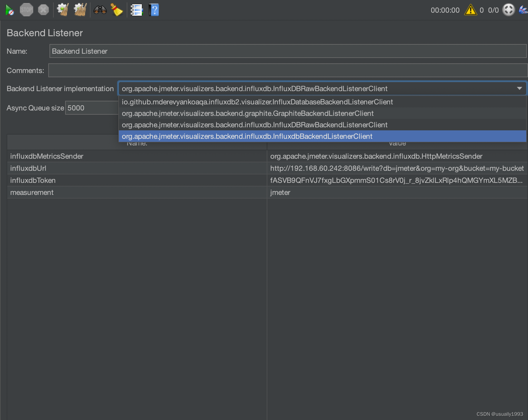Click the measurement parameter name cell

pyautogui.click(x=137, y=192)
